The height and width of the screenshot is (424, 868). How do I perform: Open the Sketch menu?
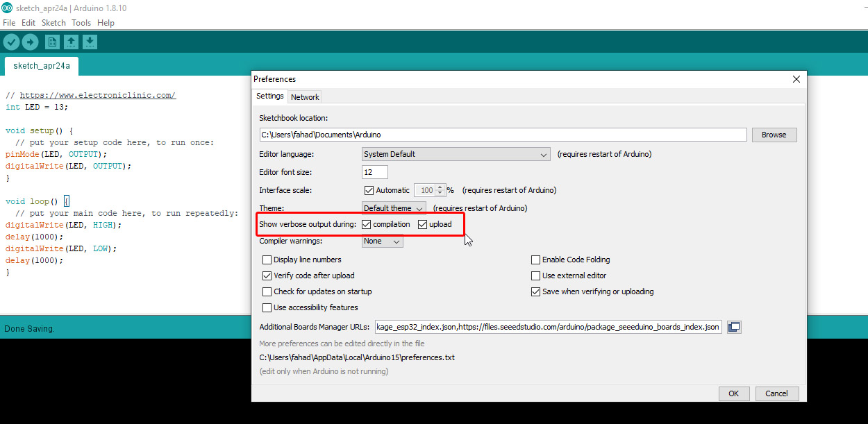tap(53, 23)
